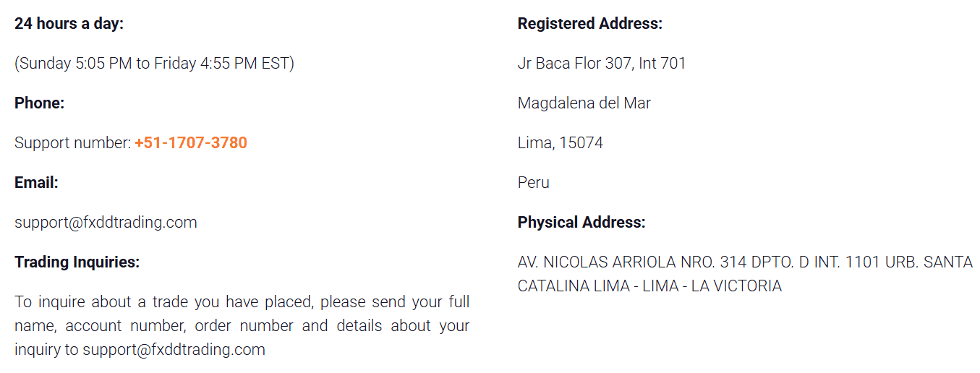Click the 'Phone:' heading
This screenshot has width=980, height=373.
(x=39, y=103)
